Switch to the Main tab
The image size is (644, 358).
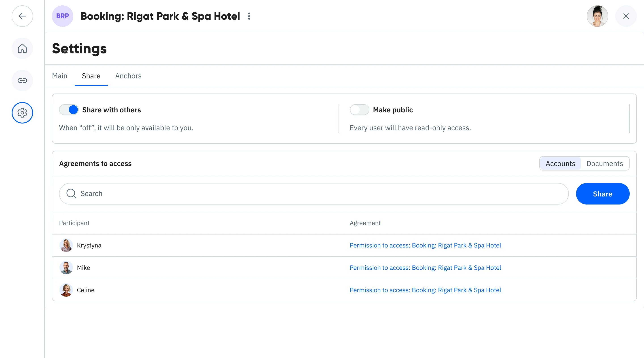(59, 76)
